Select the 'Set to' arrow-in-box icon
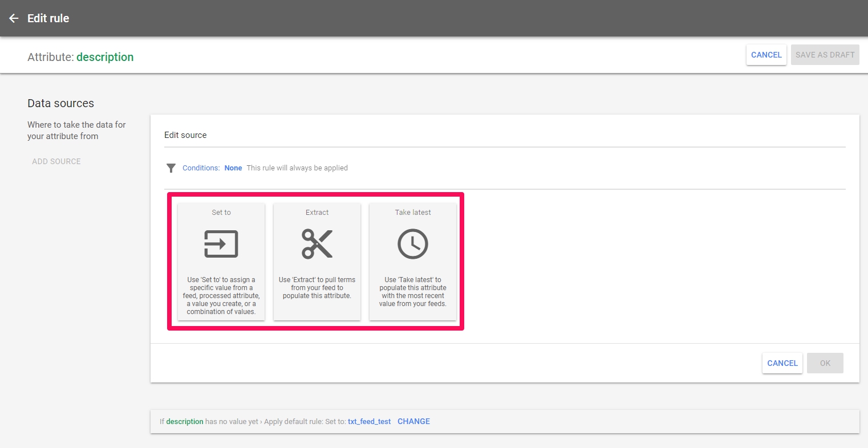 coord(221,244)
